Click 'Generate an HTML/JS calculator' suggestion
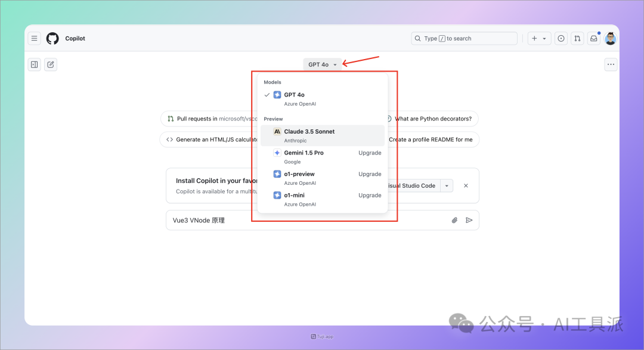 [209, 140]
